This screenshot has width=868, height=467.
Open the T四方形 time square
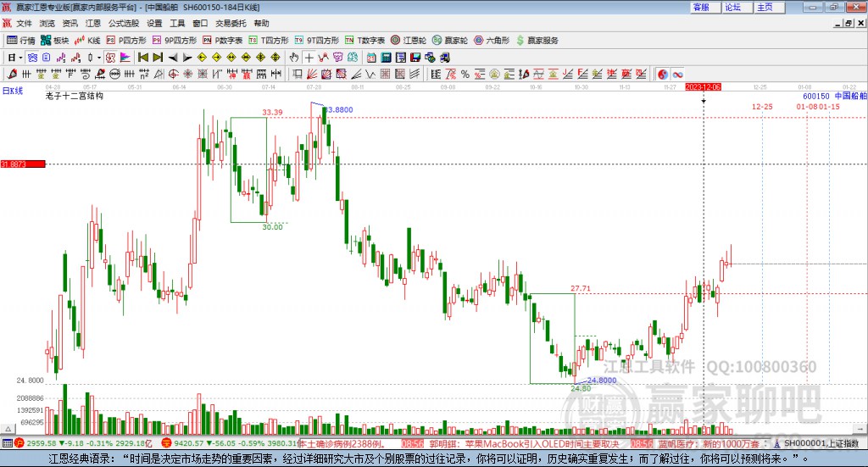tap(269, 41)
